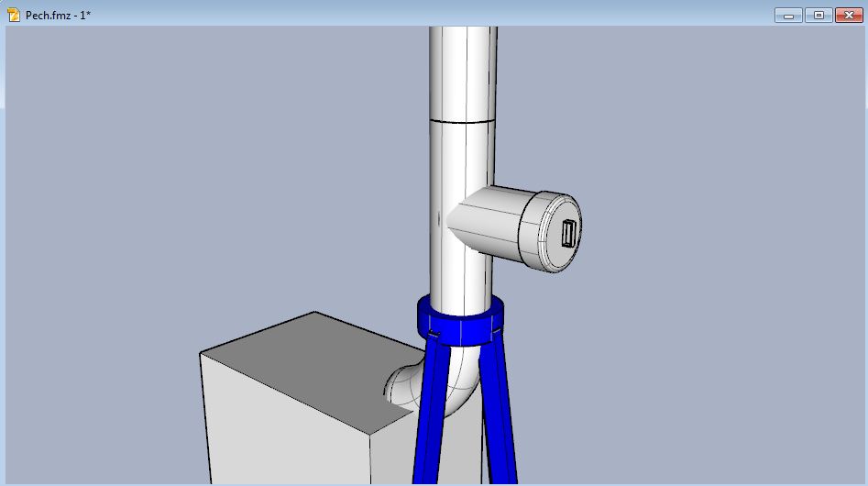The height and width of the screenshot is (486, 868).
Task: Maximize the Pech.fmz model window
Action: pos(819,15)
